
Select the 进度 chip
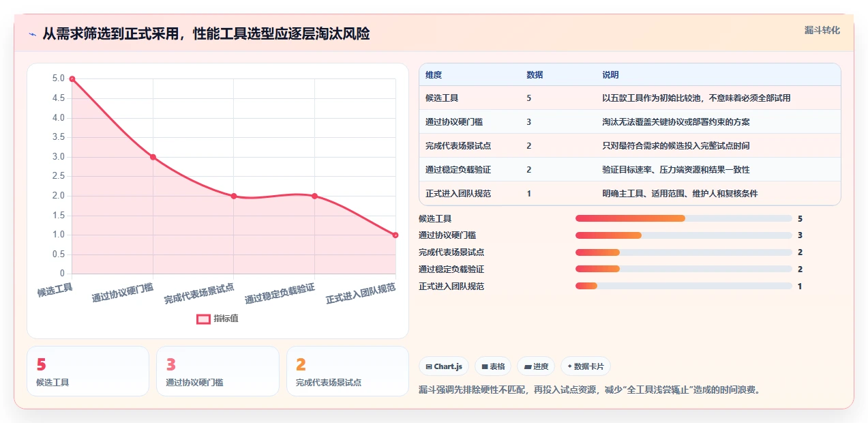point(536,366)
